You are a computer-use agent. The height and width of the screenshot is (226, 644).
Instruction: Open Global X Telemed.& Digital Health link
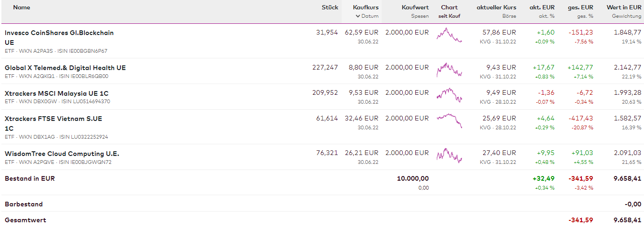pyautogui.click(x=65, y=68)
